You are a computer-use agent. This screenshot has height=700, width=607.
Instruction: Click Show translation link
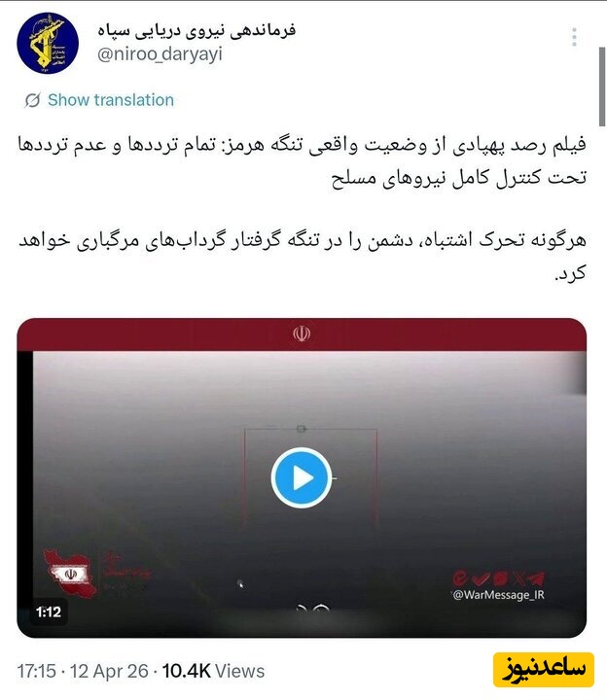(x=111, y=100)
